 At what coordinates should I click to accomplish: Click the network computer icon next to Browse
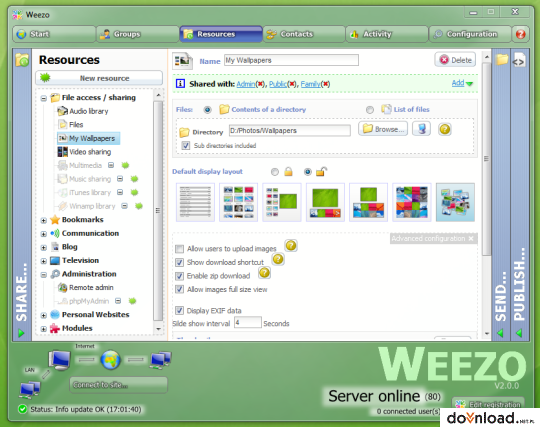pyautogui.click(x=422, y=129)
